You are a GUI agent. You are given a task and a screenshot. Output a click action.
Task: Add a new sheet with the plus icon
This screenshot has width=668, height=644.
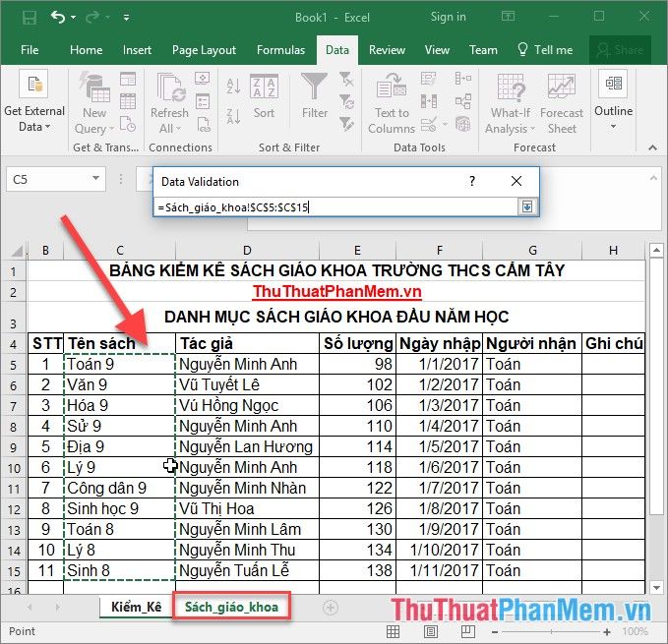point(331,608)
